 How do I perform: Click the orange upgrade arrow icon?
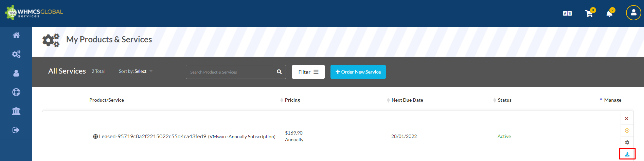coord(627,130)
